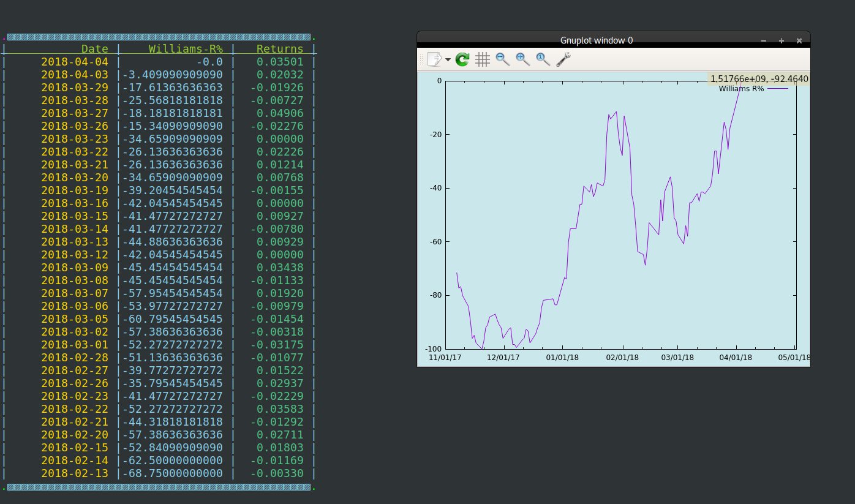Expand the export dropdown arrow in Gnuplot toolbar
Screen dimensions: 855x504
[x=448, y=60]
